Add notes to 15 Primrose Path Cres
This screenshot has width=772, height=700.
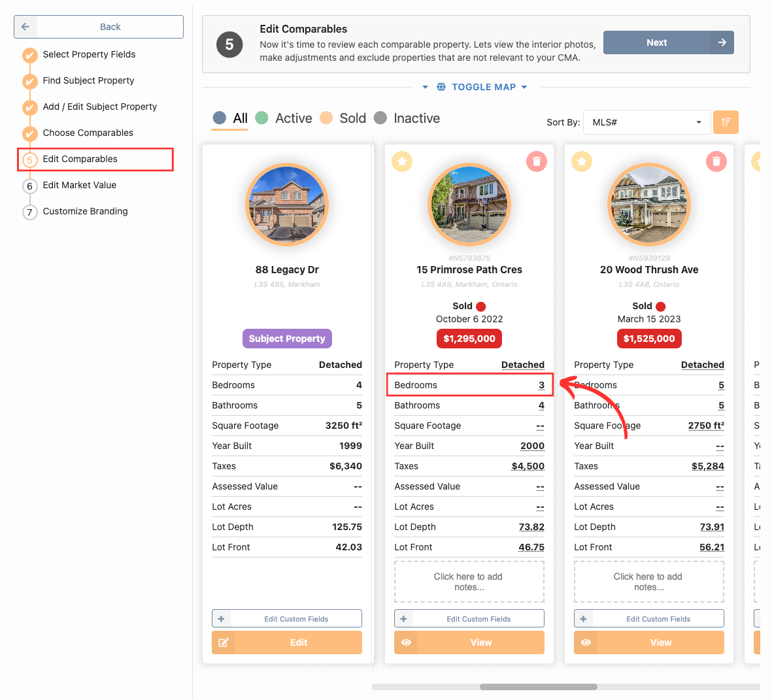(469, 582)
